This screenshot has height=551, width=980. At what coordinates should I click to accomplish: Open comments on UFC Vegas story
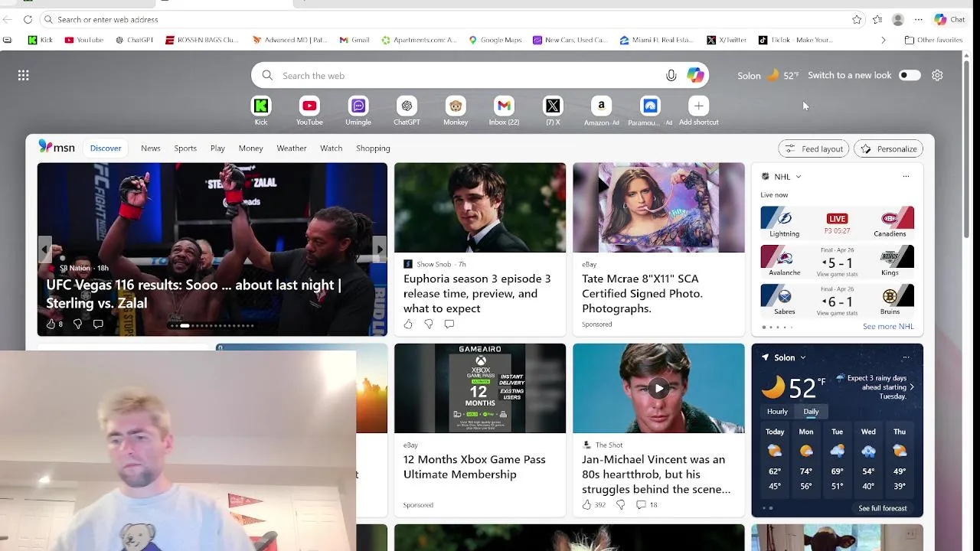(98, 324)
